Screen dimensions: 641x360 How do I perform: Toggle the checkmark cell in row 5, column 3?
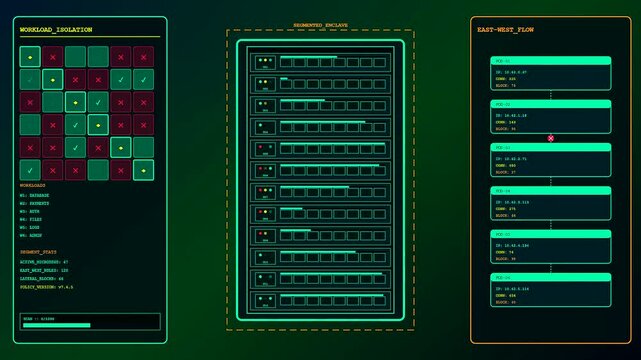pos(75,148)
